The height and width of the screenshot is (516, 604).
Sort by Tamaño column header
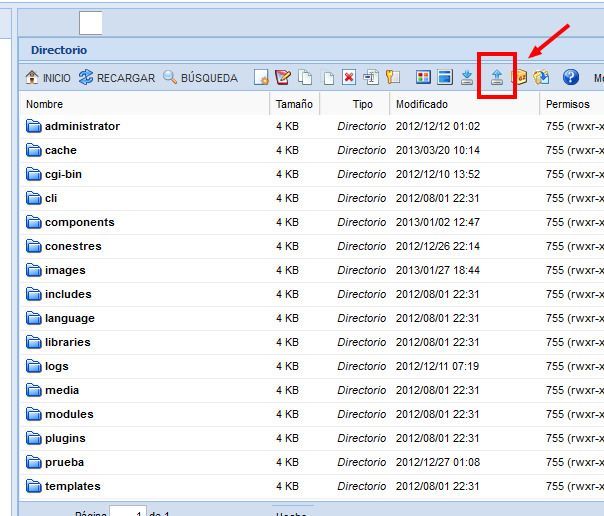295,104
